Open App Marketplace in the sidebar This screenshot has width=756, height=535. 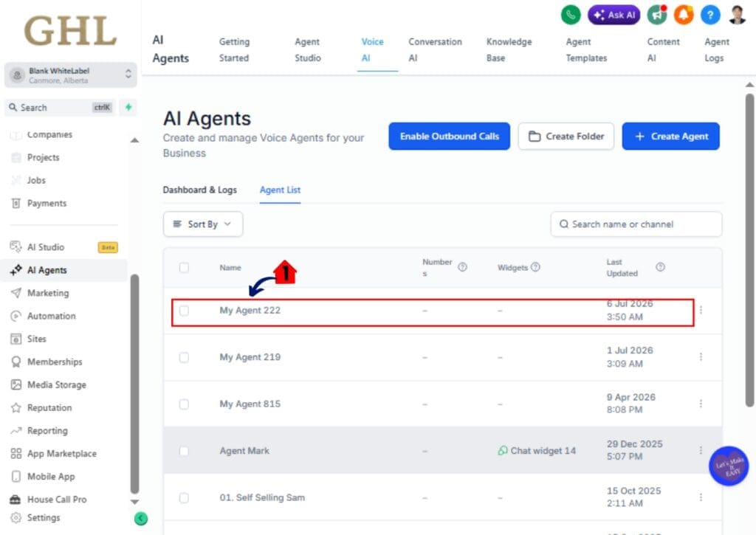pyautogui.click(x=63, y=454)
